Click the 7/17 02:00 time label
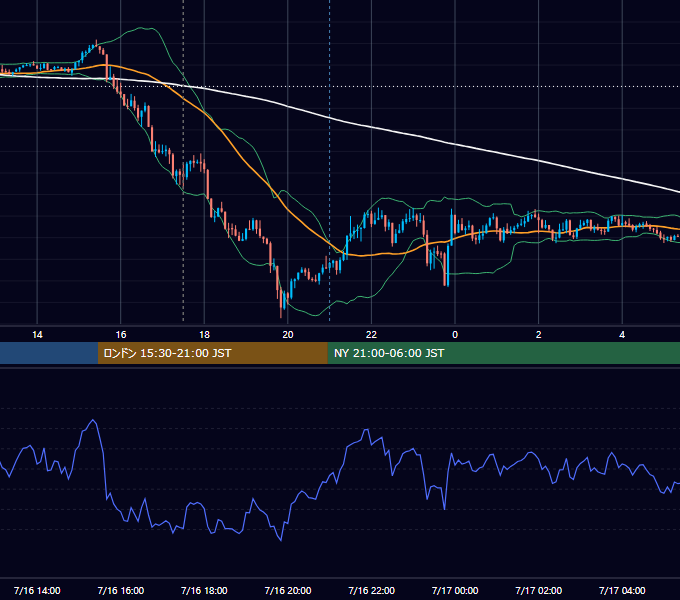 539,590
